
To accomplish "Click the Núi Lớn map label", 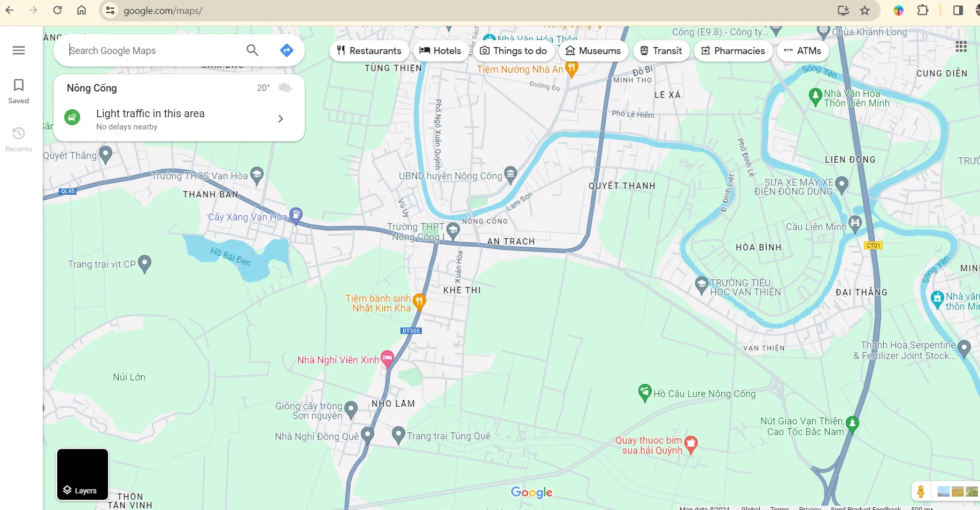I will click(x=129, y=377).
